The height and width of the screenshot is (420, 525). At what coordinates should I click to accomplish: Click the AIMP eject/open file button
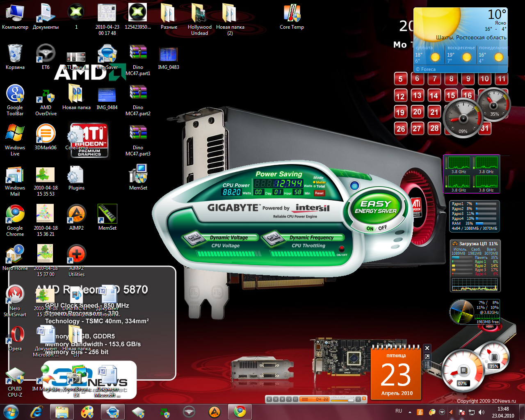pos(358,399)
